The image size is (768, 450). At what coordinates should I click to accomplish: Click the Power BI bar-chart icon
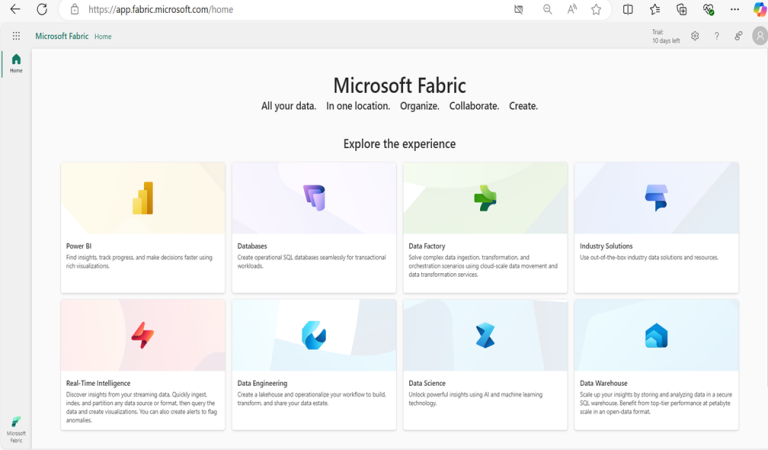point(143,198)
